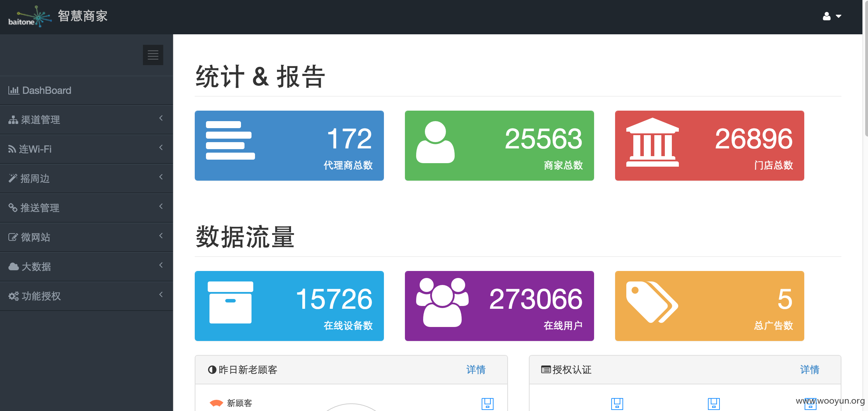The height and width of the screenshot is (411, 868).
Task: Expand the user menu caret
Action: (839, 16)
